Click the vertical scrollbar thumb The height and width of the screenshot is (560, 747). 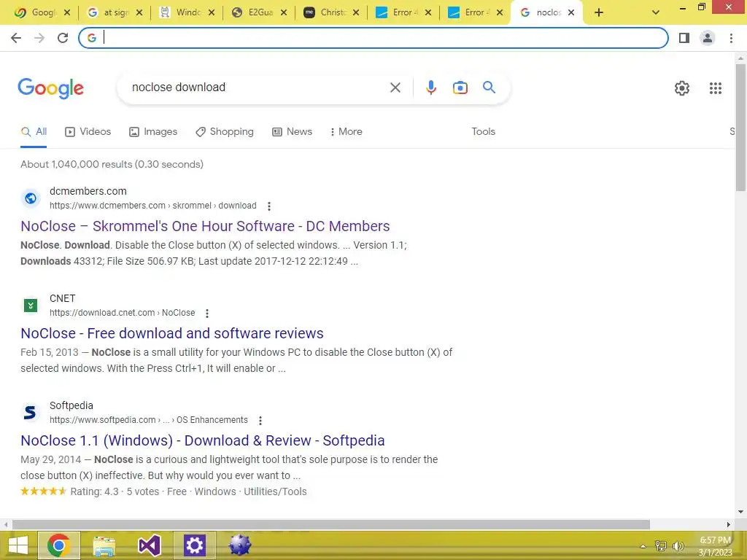[740, 128]
